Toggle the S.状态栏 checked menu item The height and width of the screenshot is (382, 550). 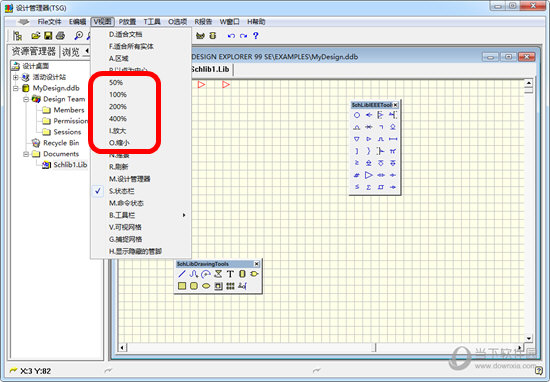[x=141, y=191]
